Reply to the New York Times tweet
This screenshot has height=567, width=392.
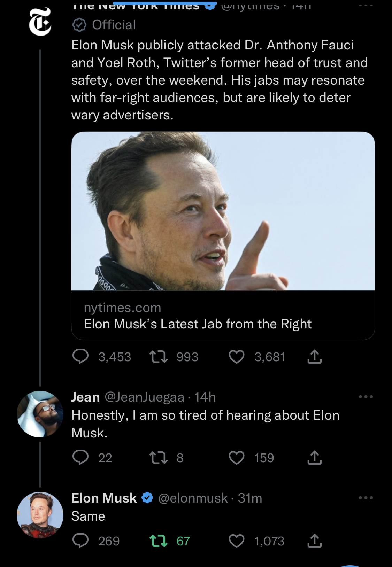pyautogui.click(x=80, y=357)
